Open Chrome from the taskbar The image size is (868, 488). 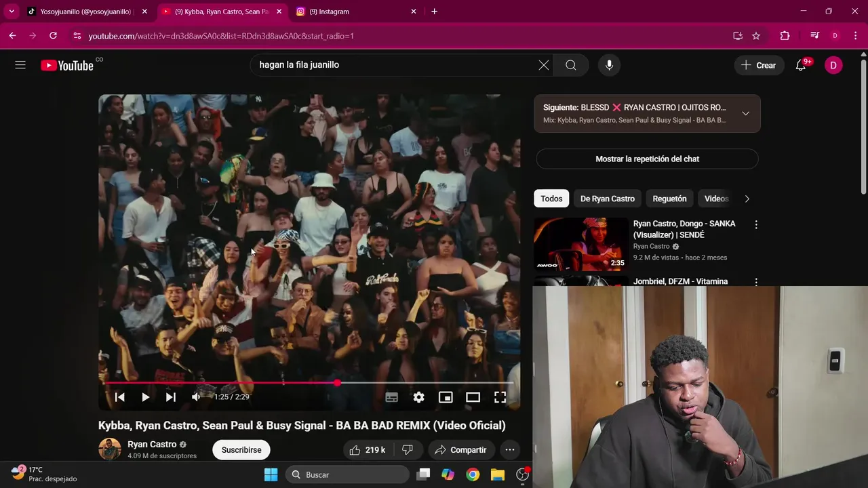click(x=473, y=474)
